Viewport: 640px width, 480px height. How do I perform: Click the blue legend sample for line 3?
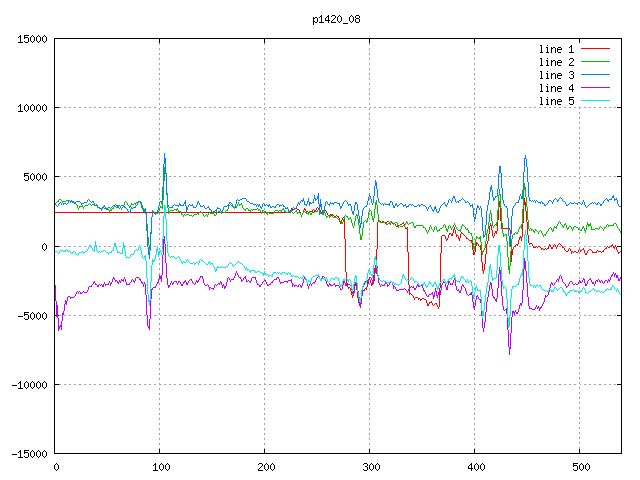pyautogui.click(x=595, y=75)
